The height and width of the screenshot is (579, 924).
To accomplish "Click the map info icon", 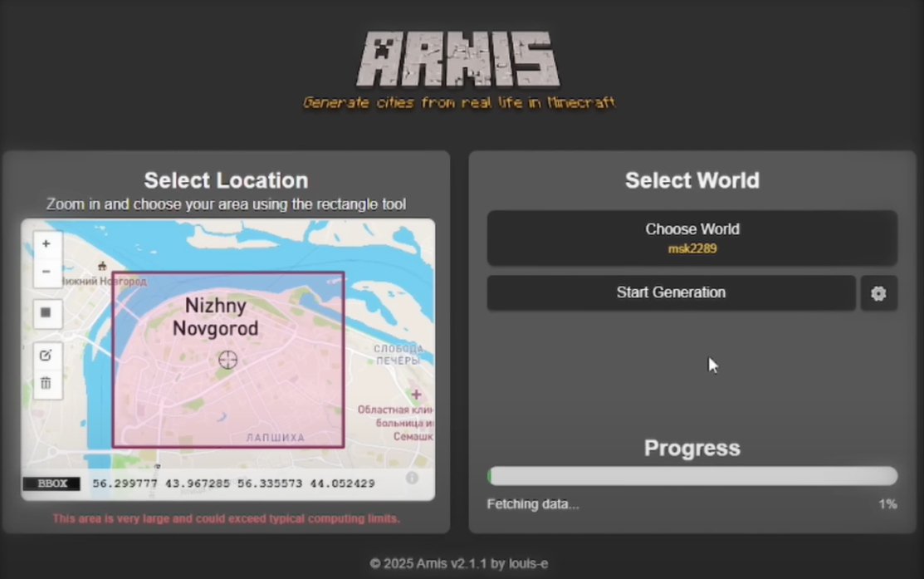I will (412, 478).
